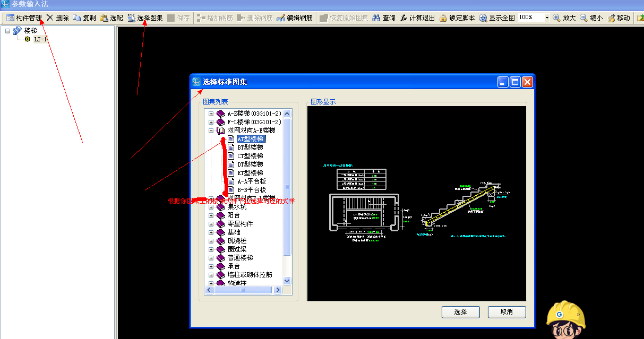Click atlas list vertical scrollbar thumb
644x339 pixels.
tap(287, 187)
